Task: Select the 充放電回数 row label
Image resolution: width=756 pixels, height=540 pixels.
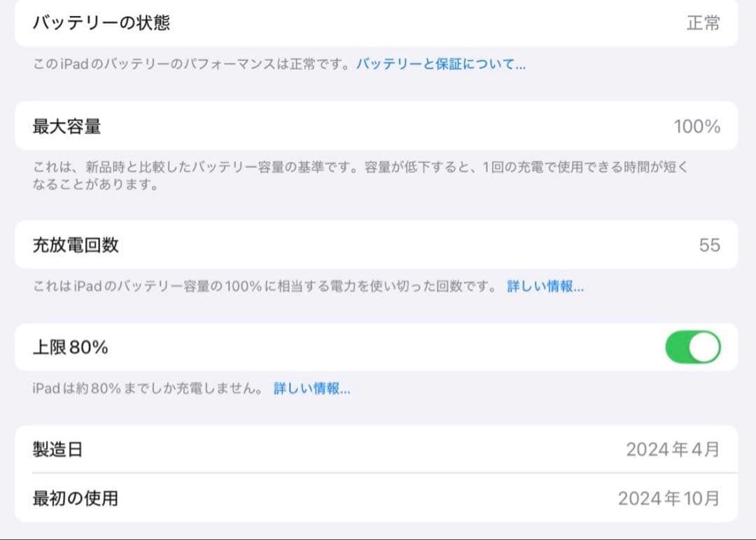Action: coord(76,245)
